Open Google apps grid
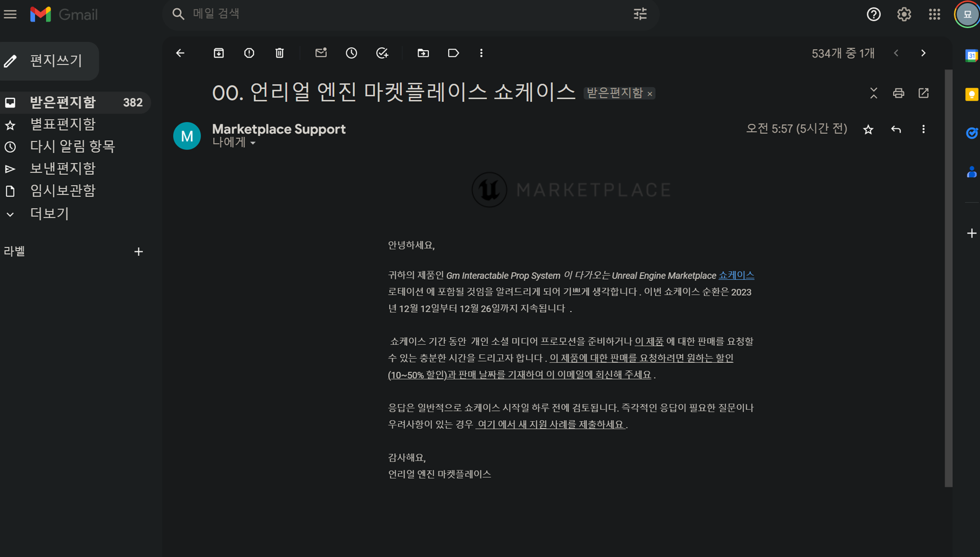980x557 pixels. [x=934, y=14]
